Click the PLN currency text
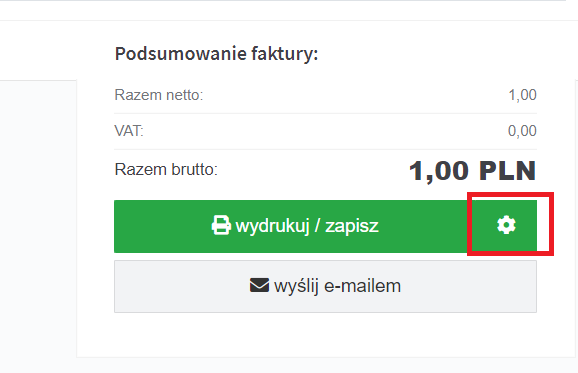Screen dimensions: 578x373 coord(508,171)
